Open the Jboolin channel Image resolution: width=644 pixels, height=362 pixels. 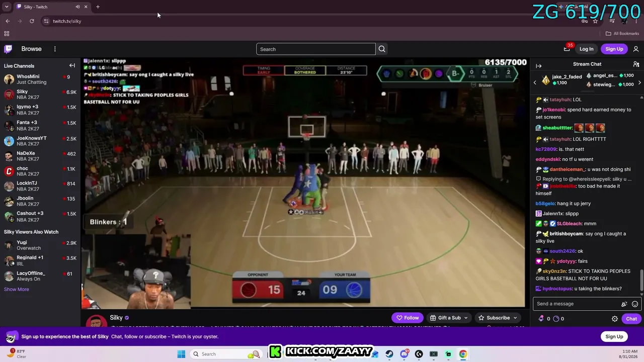(x=40, y=201)
